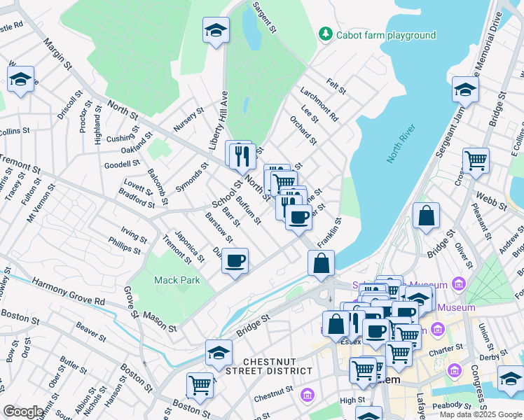Click the Sargent St label
The width and height of the screenshot is (524, 420).
coord(264,17)
